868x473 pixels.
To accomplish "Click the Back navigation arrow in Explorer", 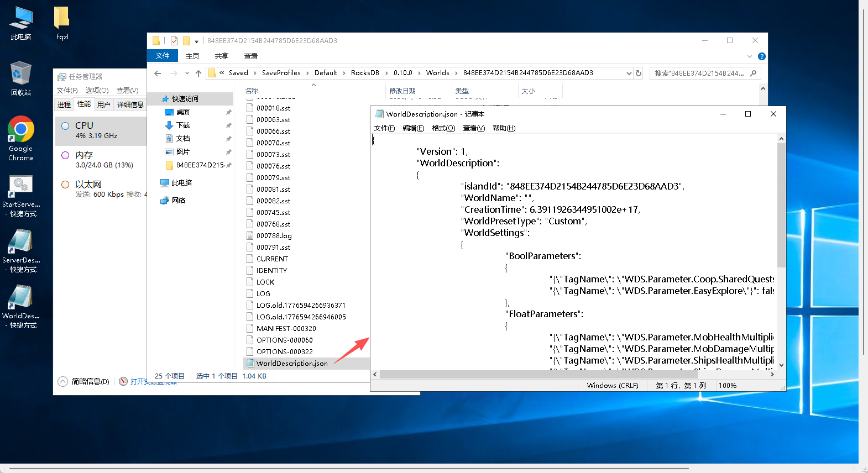I will click(158, 73).
